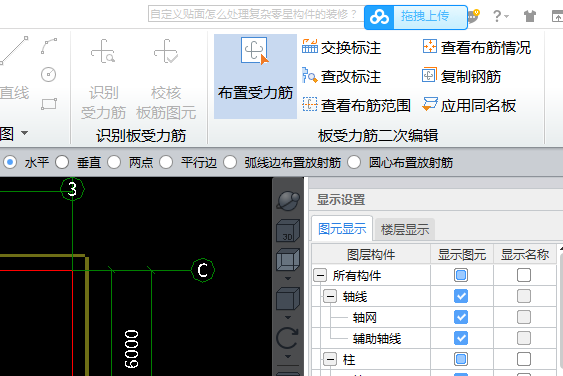Select the 平行边 radio option
This screenshot has width=563, height=376.
tap(166, 162)
